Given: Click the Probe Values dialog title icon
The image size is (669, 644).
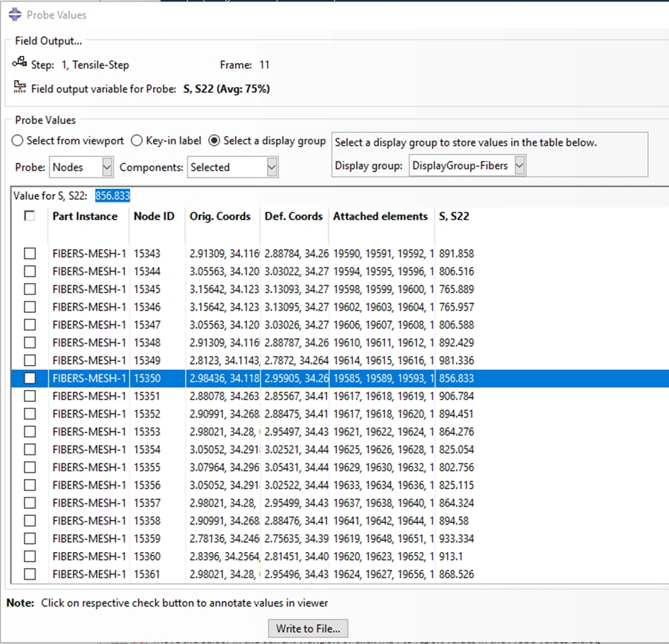Looking at the screenshot, I should point(14,14).
